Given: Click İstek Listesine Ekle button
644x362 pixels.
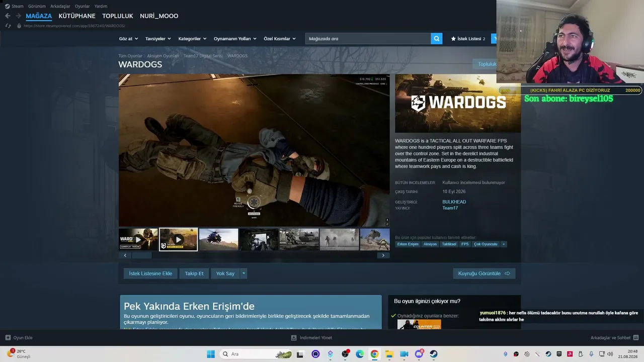Looking at the screenshot, I should pos(150,274).
